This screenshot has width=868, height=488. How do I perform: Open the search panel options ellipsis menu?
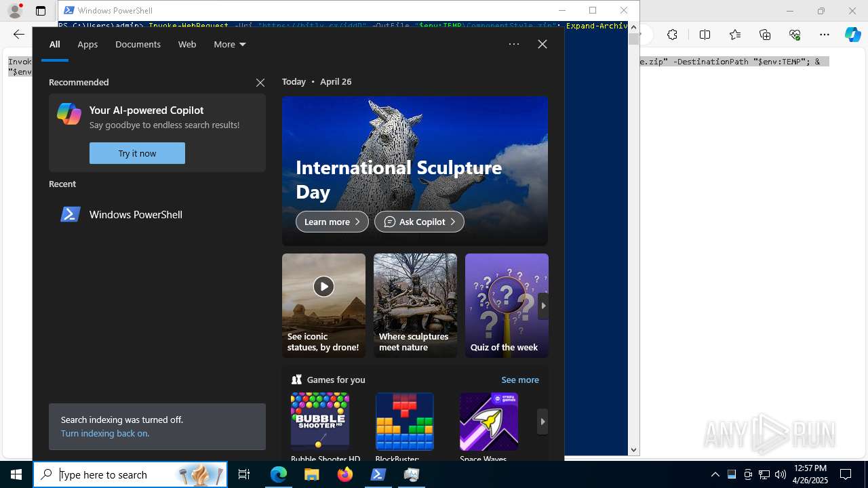click(514, 44)
